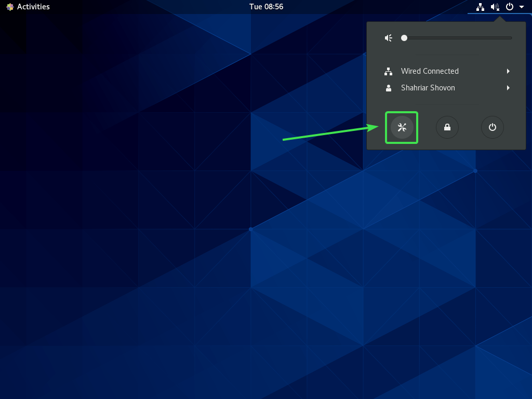This screenshot has height=399, width=532.
Task: Expand the Wired Connected submenu arrow
Action: click(508, 71)
